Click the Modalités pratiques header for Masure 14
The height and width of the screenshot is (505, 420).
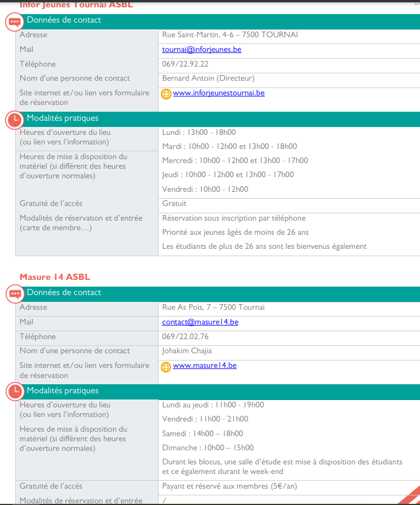click(218, 392)
